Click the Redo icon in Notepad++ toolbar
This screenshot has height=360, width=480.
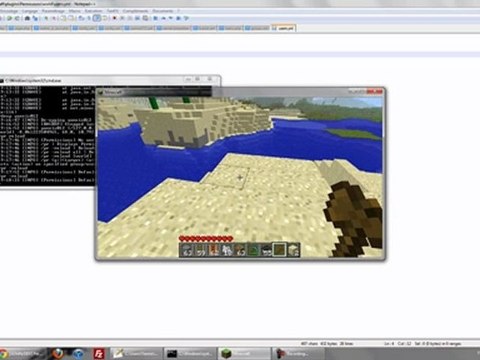(17, 18)
